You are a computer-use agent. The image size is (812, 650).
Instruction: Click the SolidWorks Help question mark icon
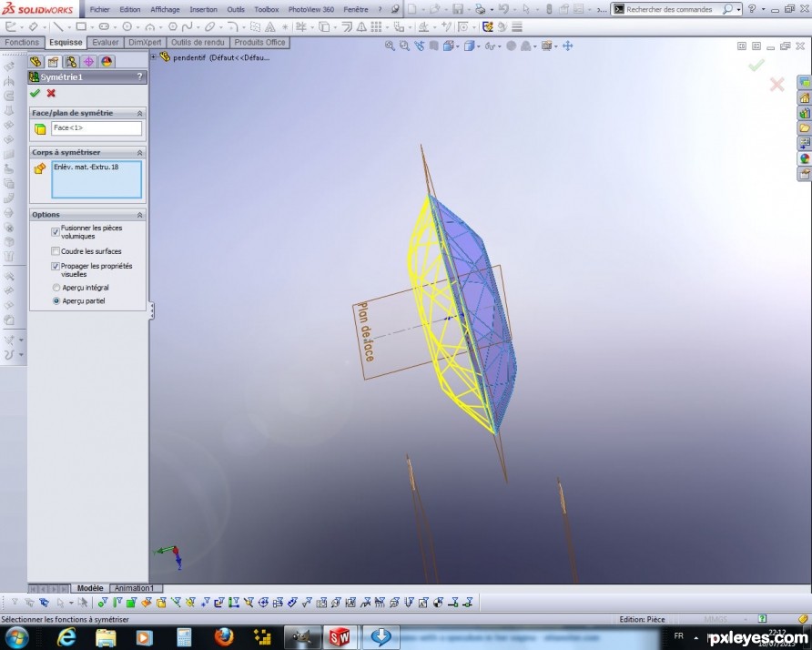click(752, 9)
